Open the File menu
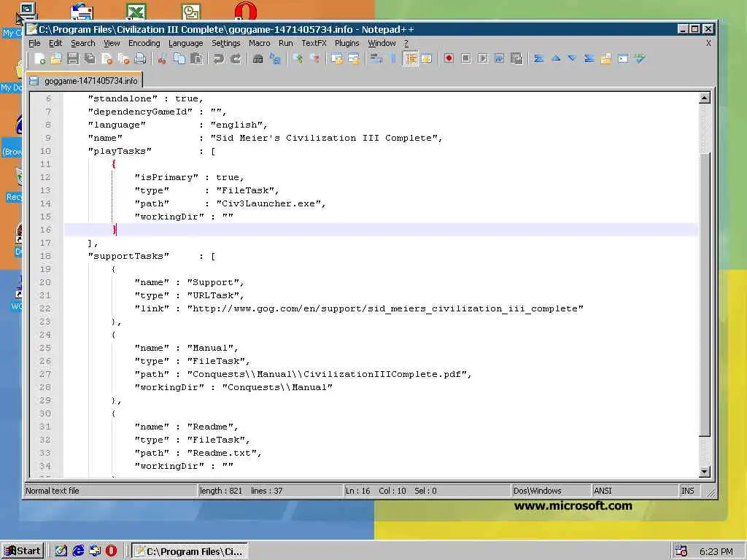This screenshot has width=747, height=560. pos(34,43)
